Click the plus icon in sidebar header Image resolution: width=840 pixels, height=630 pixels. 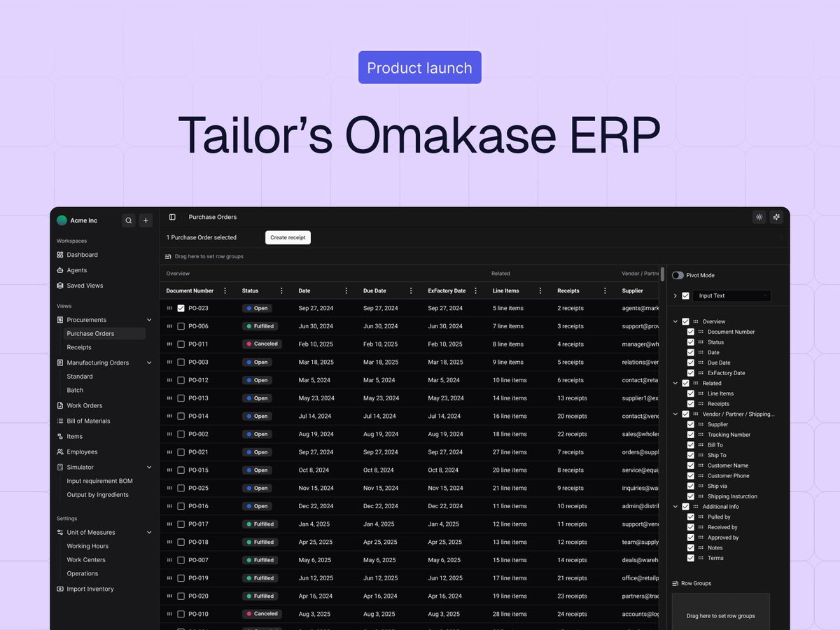pyautogui.click(x=146, y=220)
